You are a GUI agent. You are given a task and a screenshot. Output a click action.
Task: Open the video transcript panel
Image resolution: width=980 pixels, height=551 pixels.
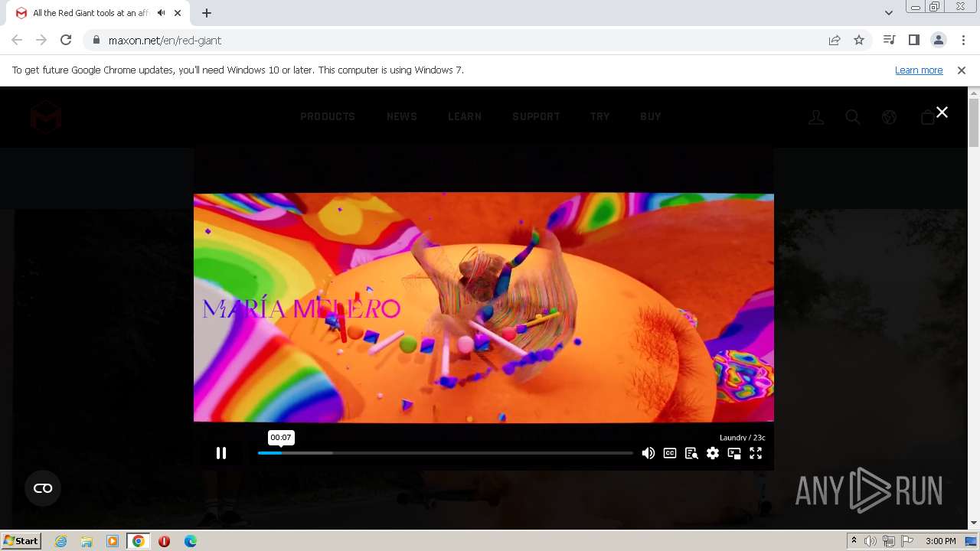point(691,453)
